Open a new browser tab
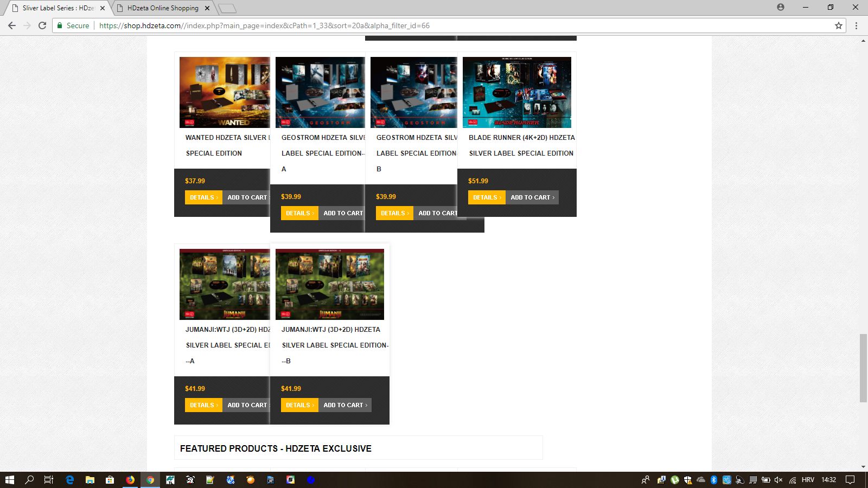Viewport: 868px width, 488px height. point(228,8)
